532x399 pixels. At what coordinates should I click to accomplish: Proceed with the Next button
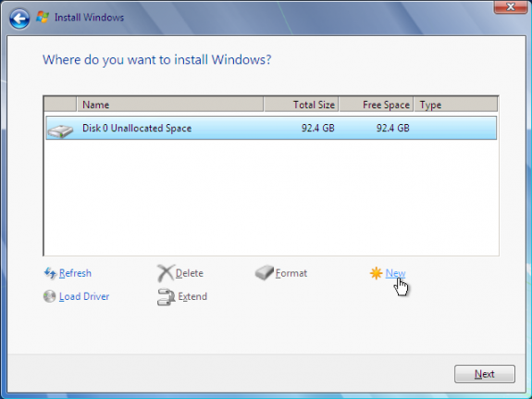(485, 374)
